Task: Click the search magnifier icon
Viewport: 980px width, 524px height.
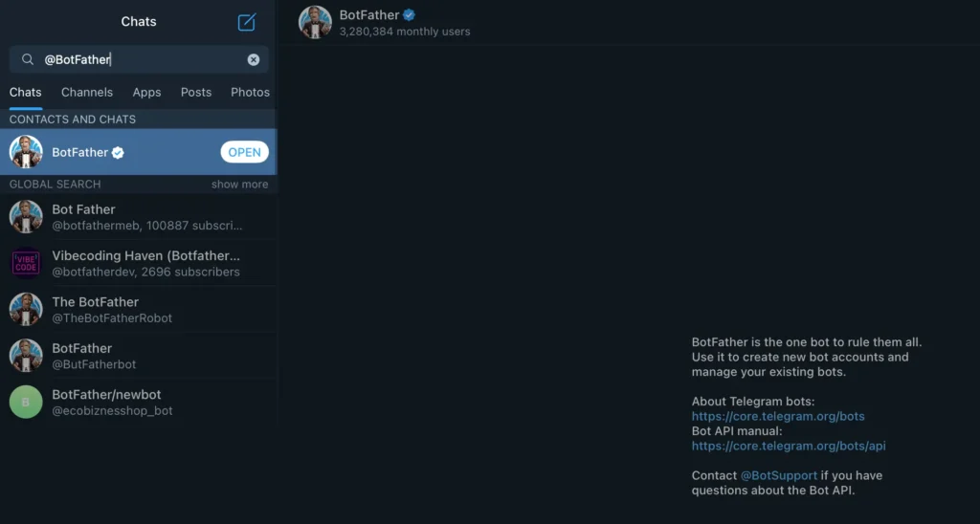Action: (28, 59)
